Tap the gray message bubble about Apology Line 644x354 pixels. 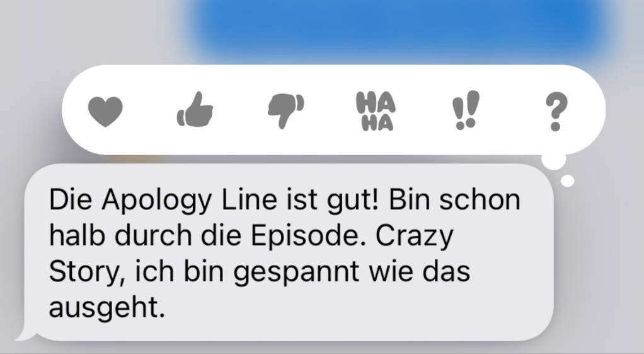(289, 252)
